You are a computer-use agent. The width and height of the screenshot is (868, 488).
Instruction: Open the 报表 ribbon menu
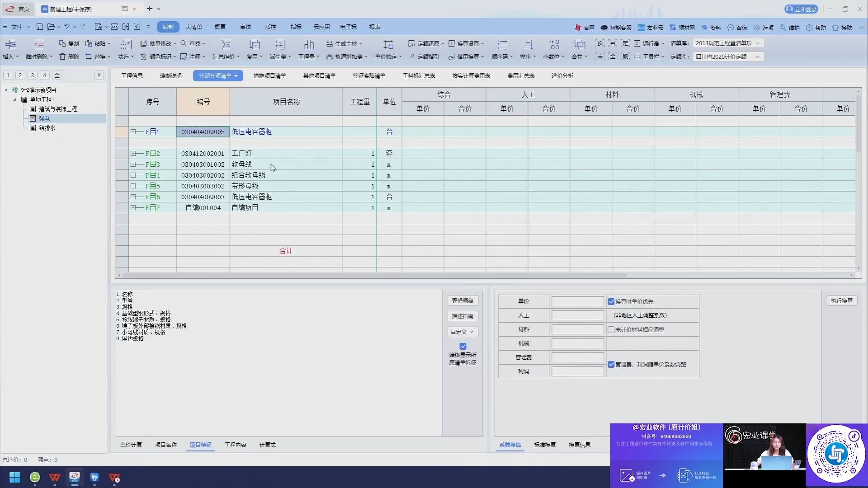(374, 27)
